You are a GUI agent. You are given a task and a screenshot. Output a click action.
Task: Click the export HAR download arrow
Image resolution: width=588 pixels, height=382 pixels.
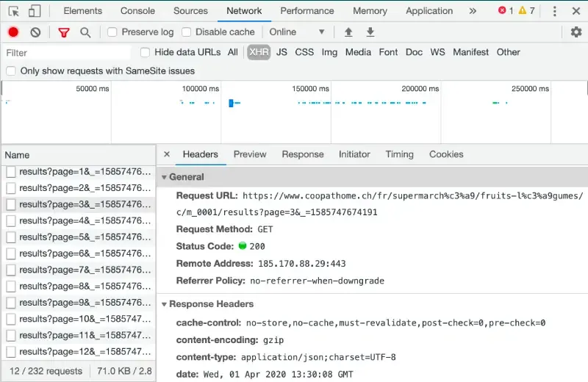(370, 32)
